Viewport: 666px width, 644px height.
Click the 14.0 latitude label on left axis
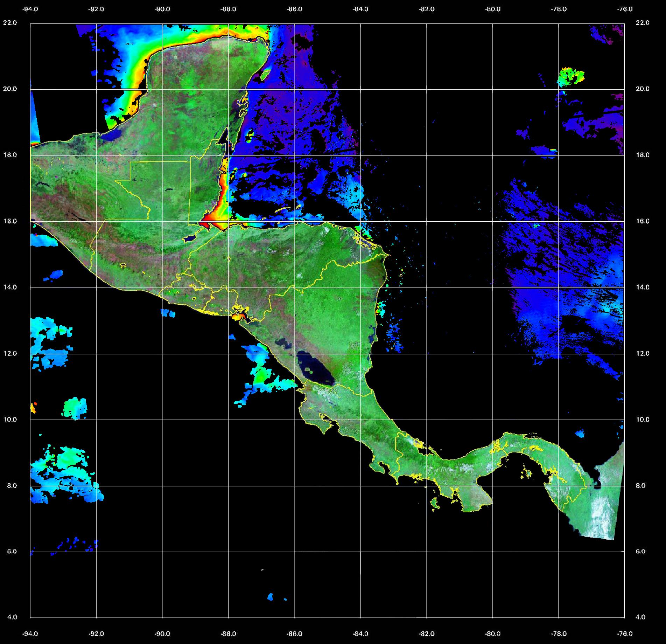coord(10,287)
